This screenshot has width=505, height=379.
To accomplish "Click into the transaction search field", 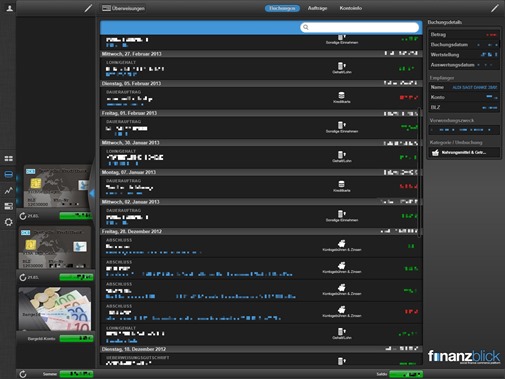I will 359,27.
